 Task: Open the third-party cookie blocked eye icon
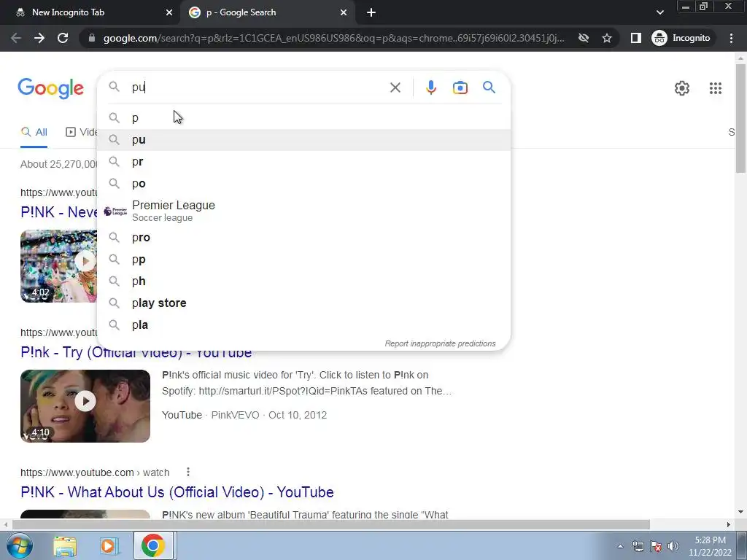pyautogui.click(x=583, y=38)
